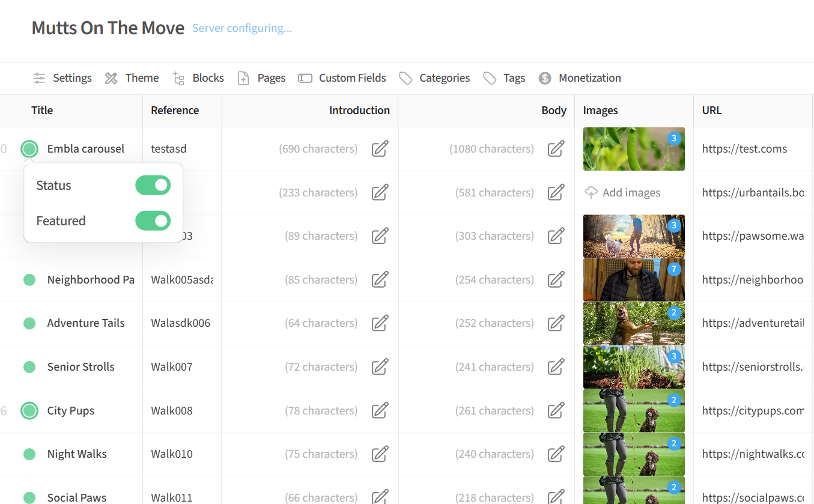This screenshot has width=814, height=504.
Task: Click the Monetization dollar icon
Action: tap(545, 78)
